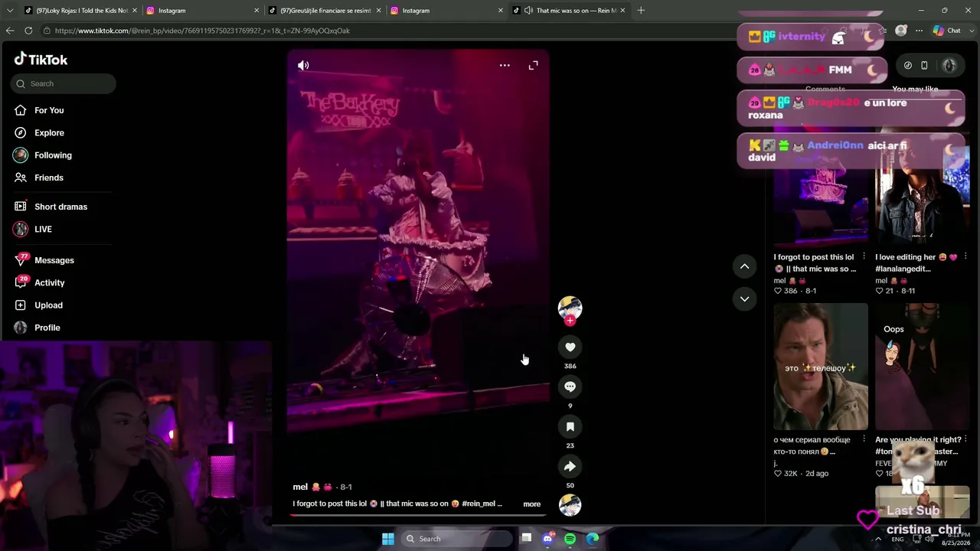980x551 pixels.
Task: Select the 'That mic was so on' tab
Action: point(568,11)
